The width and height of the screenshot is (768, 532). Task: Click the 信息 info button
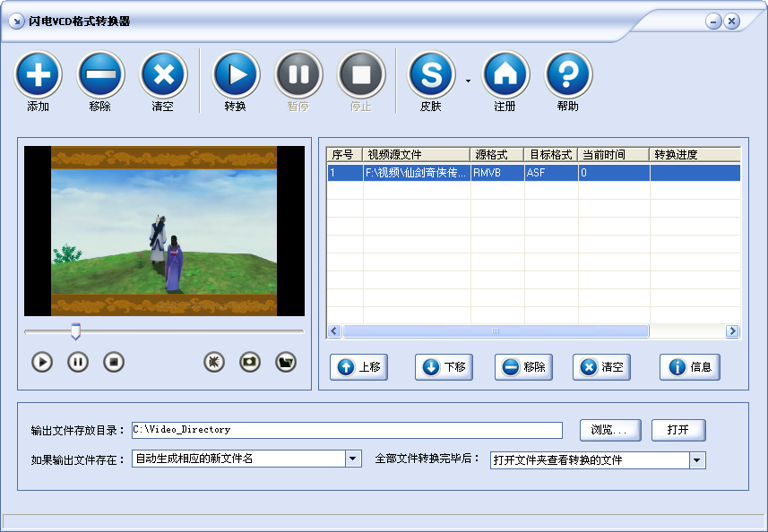click(x=690, y=367)
